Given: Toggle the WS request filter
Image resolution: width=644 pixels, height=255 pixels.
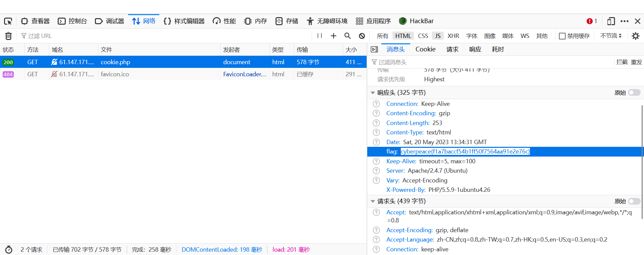Looking at the screenshot, I should point(525,36).
